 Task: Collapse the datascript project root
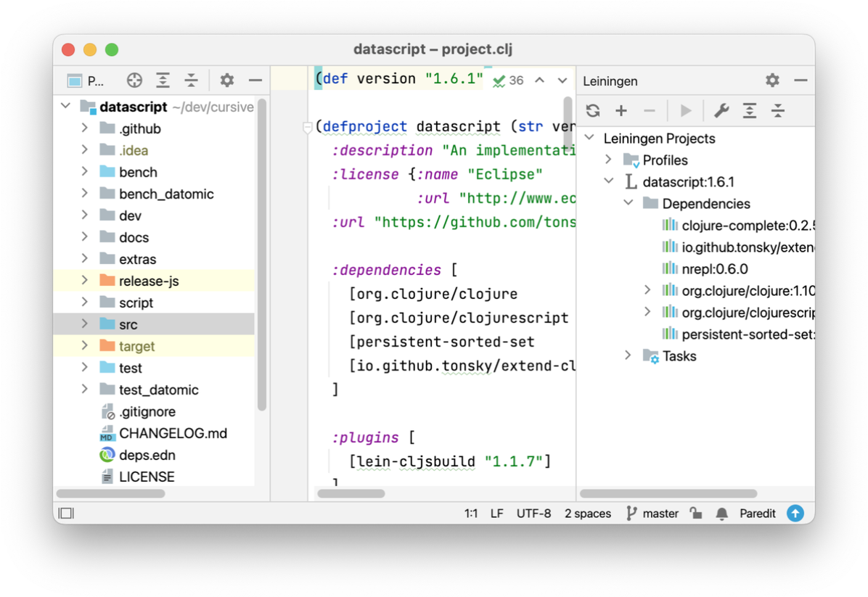[66, 106]
